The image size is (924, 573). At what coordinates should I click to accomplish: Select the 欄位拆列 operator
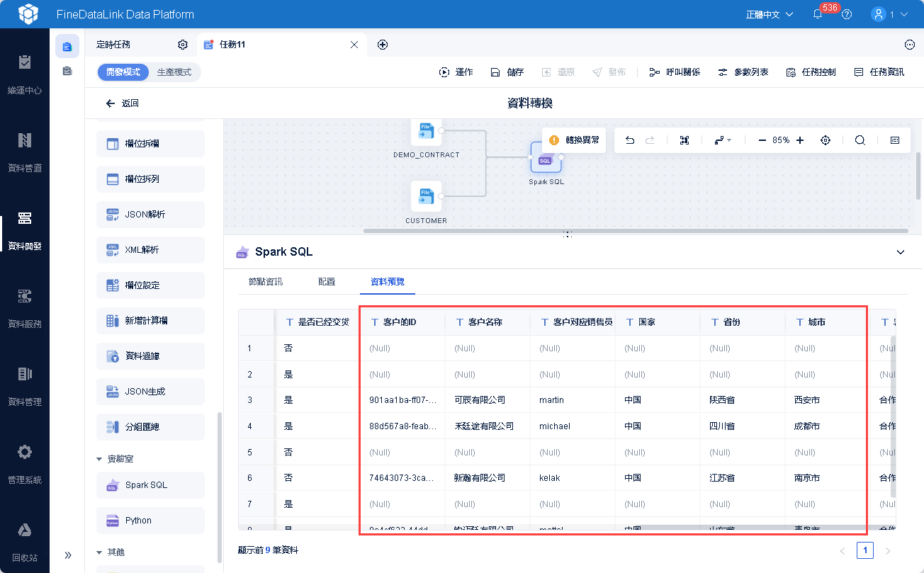coord(150,179)
